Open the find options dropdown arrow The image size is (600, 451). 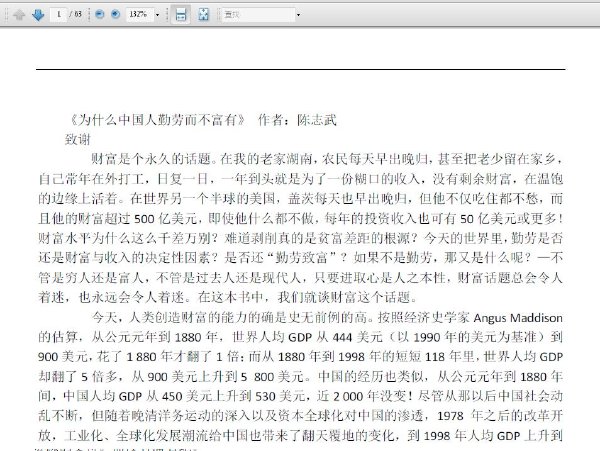tap(298, 15)
